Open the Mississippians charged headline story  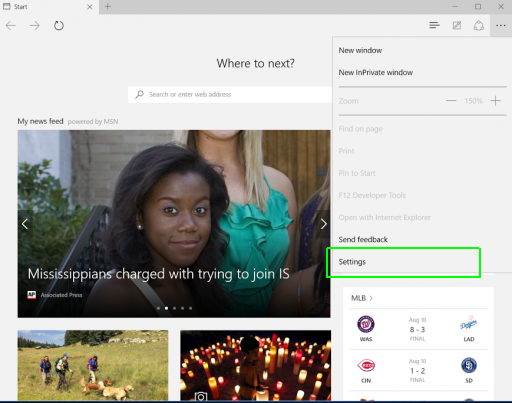pyautogui.click(x=159, y=274)
